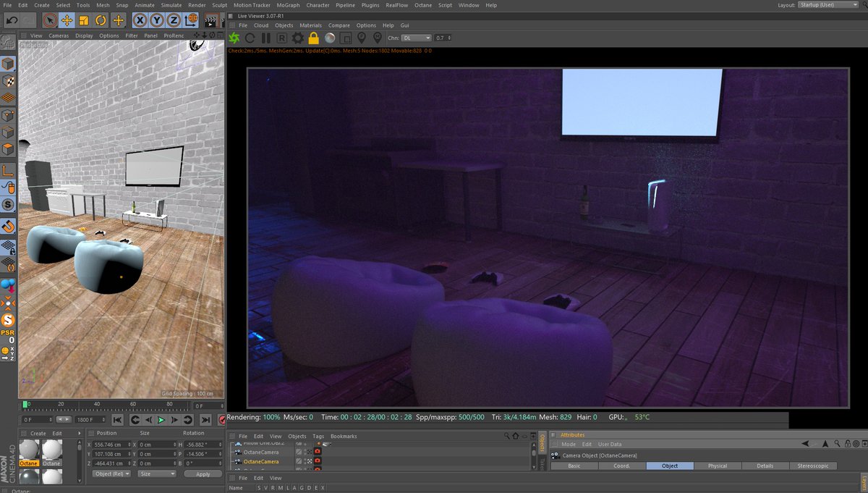Step to the next frame
The width and height of the screenshot is (868, 493).
pos(175,420)
